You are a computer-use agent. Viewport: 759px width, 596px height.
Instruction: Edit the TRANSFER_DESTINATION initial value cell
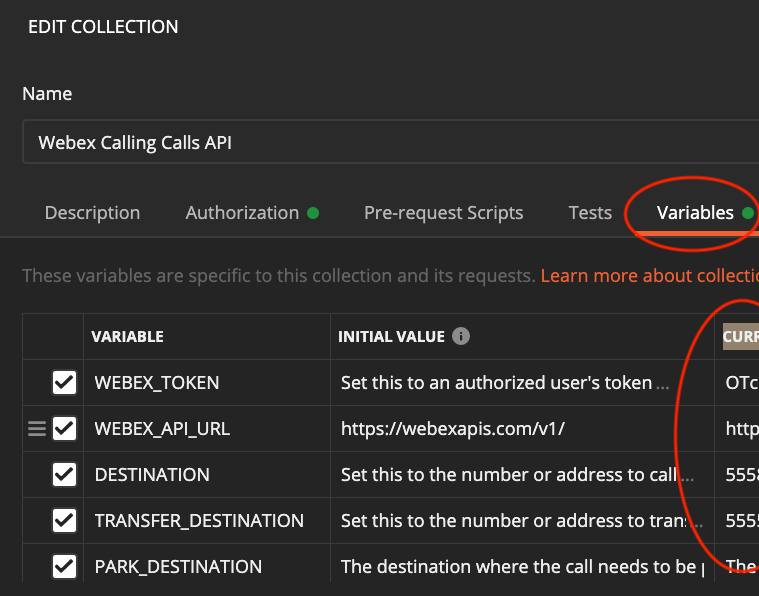pos(522,520)
